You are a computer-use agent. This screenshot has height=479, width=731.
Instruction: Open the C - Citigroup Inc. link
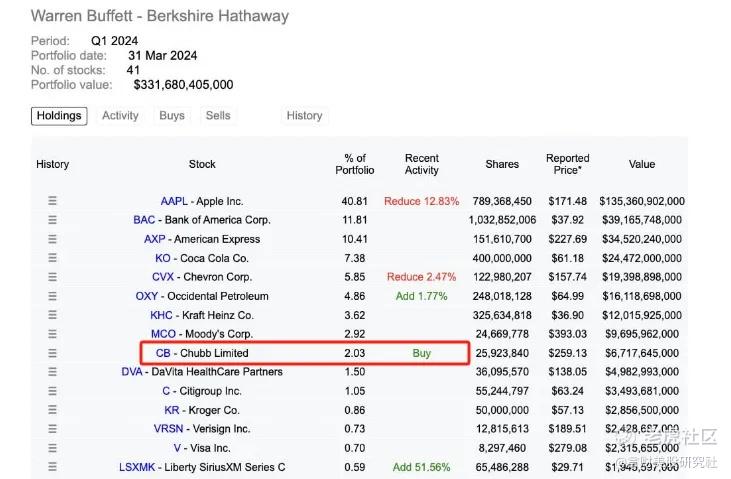coord(202,391)
